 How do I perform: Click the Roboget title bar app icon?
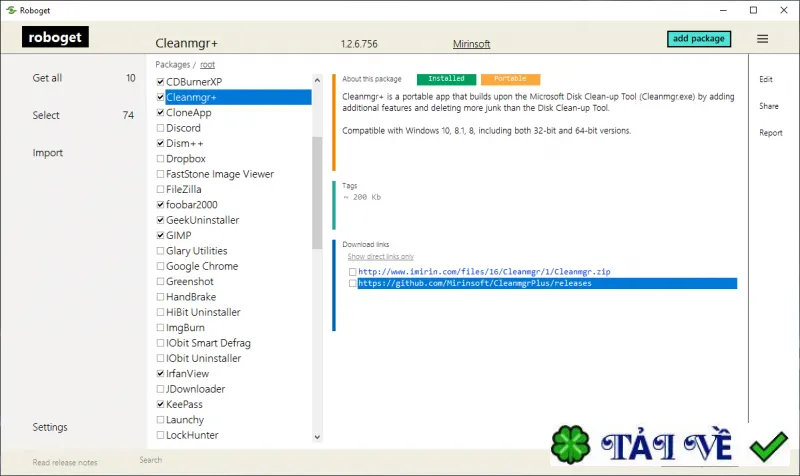click(x=11, y=10)
